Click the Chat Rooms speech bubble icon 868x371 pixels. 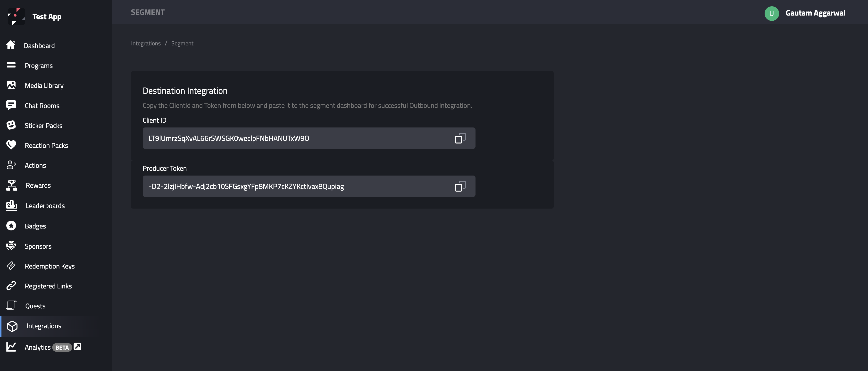coord(11,105)
